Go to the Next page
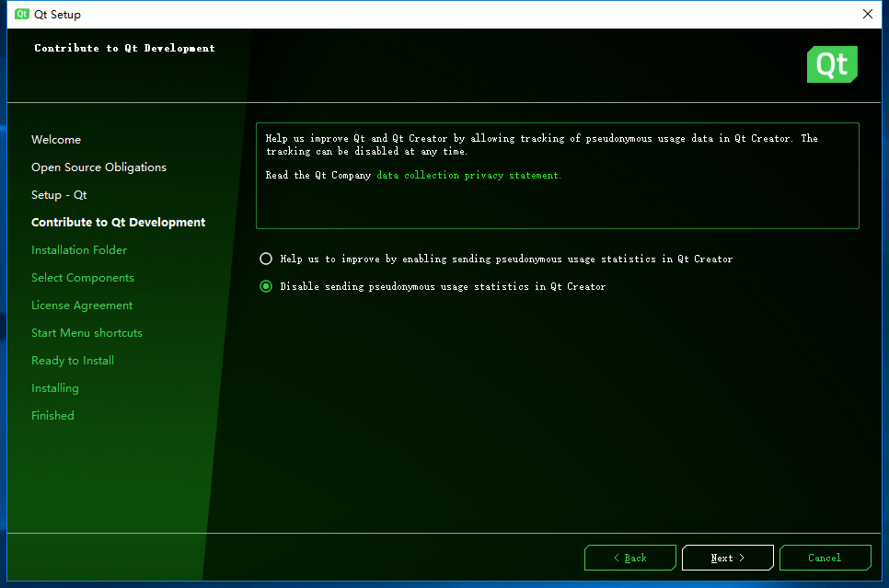 (x=727, y=558)
